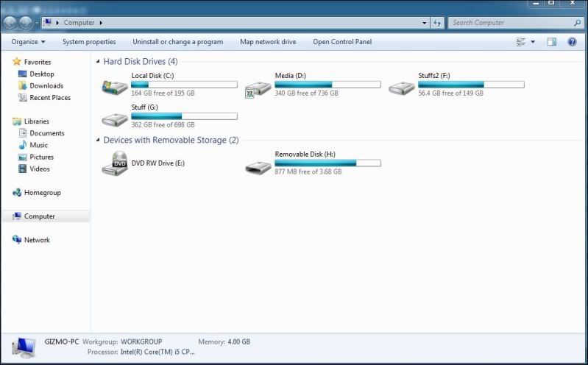This screenshot has width=588, height=365.
Task: Collapse the Hard Disk Drives group
Action: 98,61
